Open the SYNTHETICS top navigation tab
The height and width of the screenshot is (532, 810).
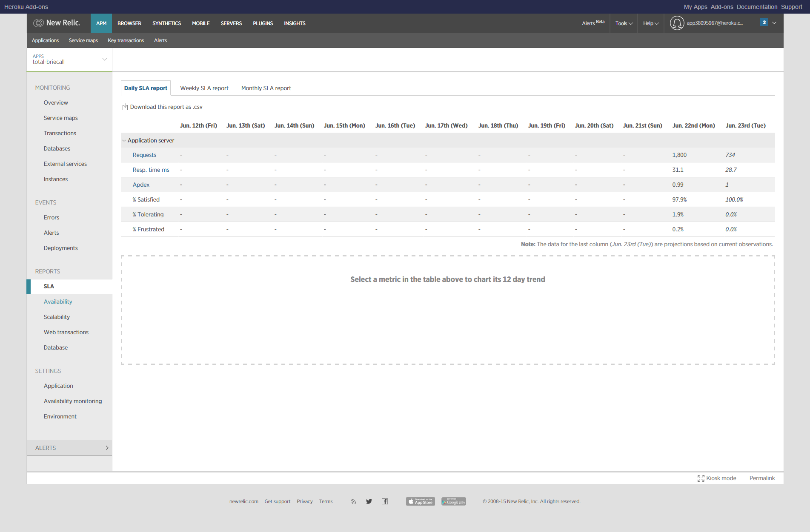(167, 23)
